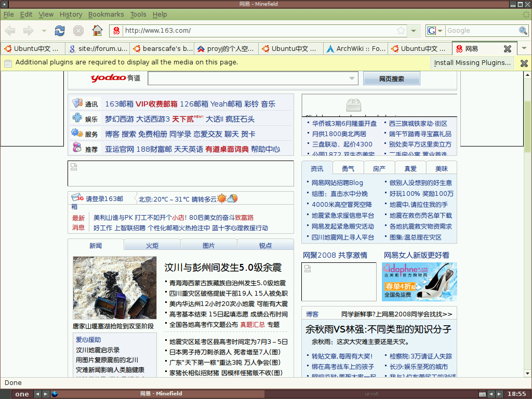
Task: Go back with the Back arrow
Action: point(10,31)
